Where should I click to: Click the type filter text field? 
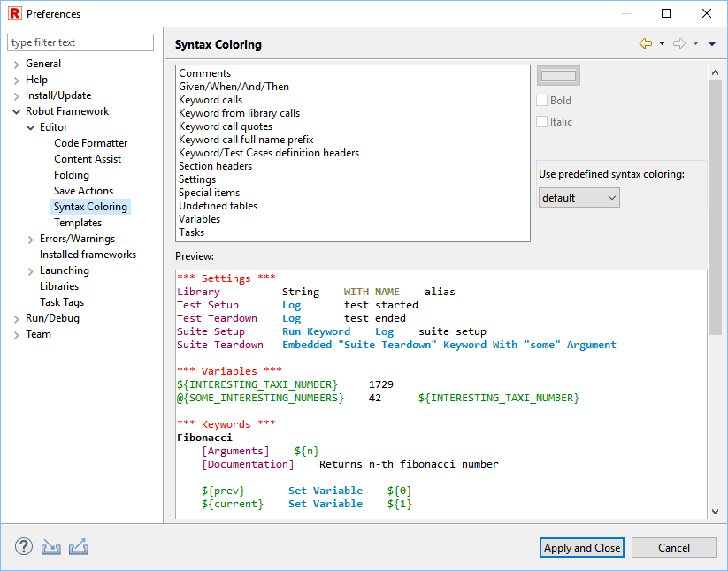click(x=80, y=42)
